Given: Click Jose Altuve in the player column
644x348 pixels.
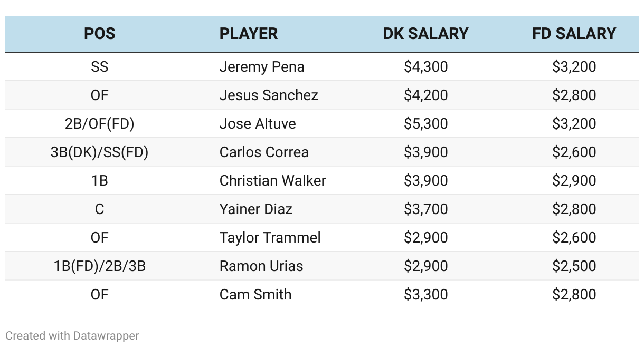Looking at the screenshot, I should [x=258, y=124].
